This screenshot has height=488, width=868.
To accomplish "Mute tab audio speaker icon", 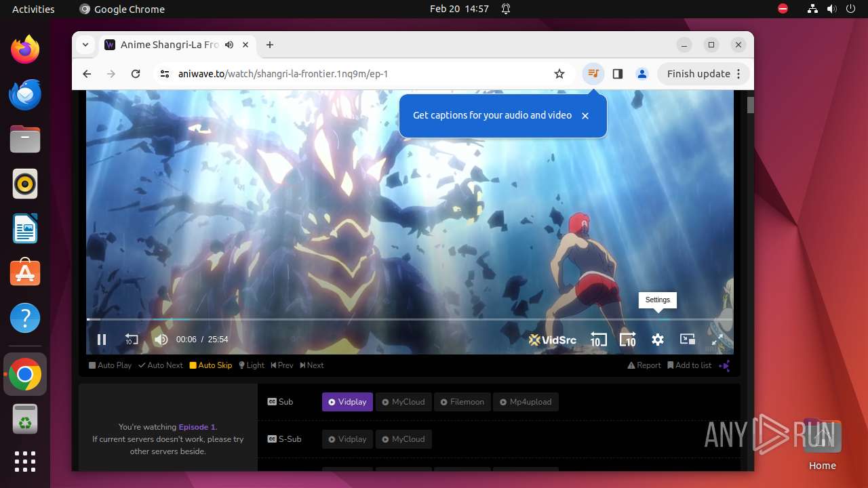I will click(229, 45).
